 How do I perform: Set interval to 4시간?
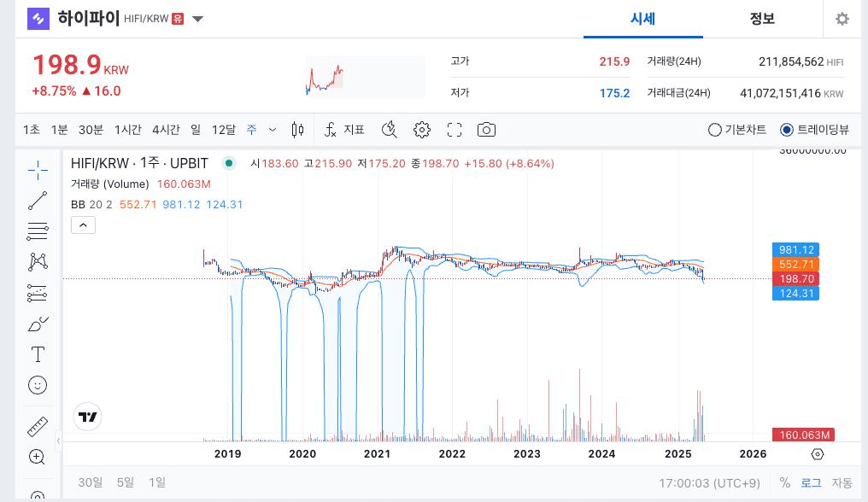click(x=166, y=130)
